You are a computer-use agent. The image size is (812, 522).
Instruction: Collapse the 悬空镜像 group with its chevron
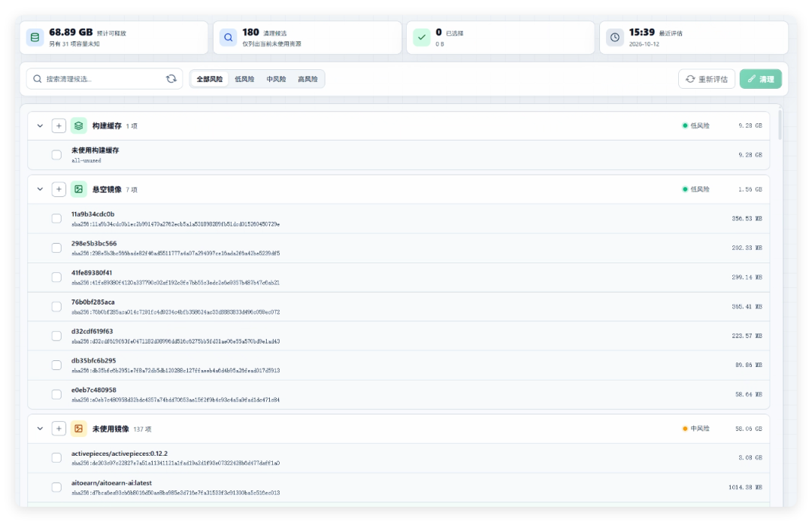40,190
